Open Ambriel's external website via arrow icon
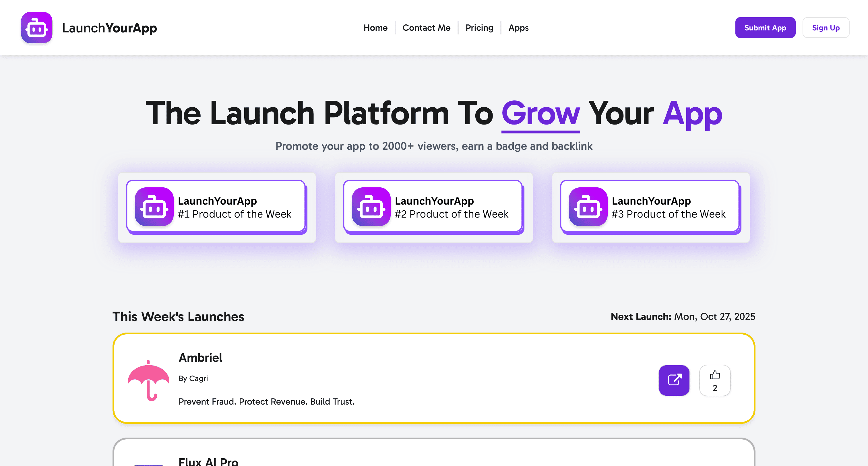 pos(674,380)
